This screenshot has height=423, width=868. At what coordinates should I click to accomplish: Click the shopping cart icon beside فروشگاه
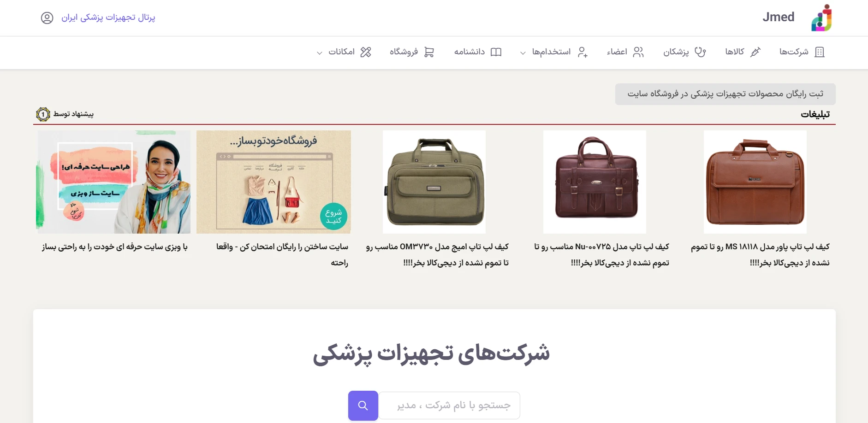(429, 52)
